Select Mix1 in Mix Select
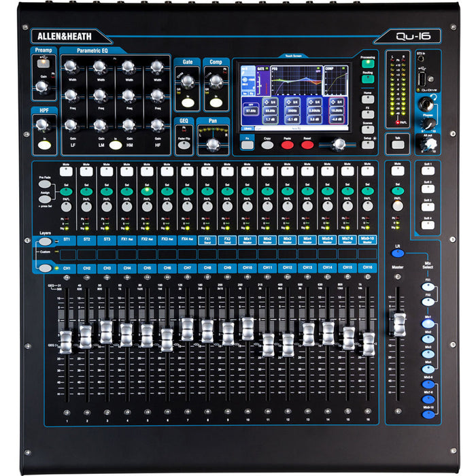This screenshot has width=476, height=476. pyautogui.click(x=428, y=324)
